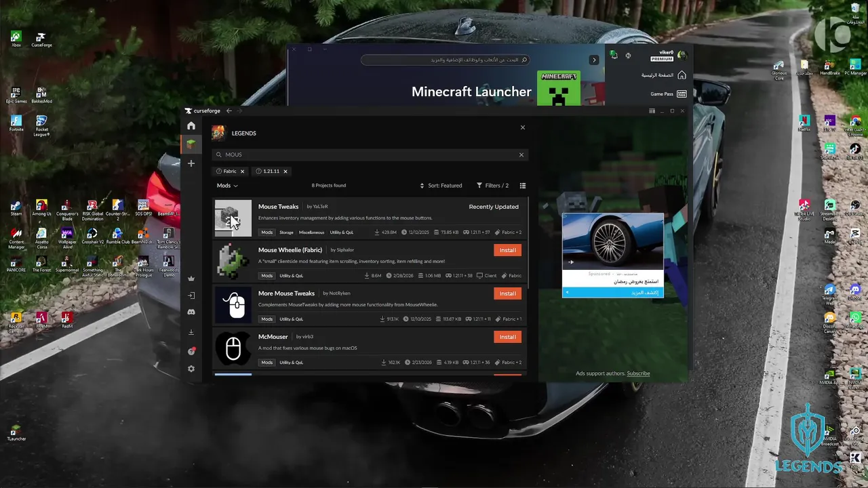This screenshot has width=868, height=488.
Task: Open the Filters / 2 panel
Action: [493, 186]
